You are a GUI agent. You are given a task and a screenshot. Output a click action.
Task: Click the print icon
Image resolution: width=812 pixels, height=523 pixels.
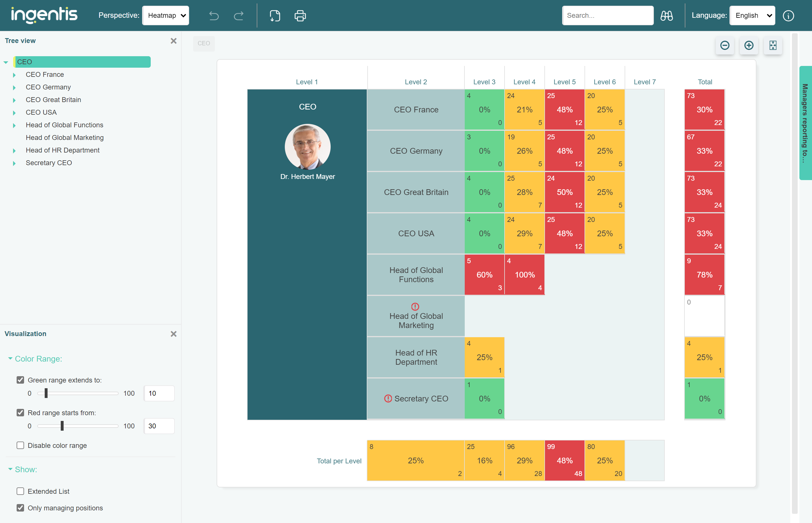300,15
